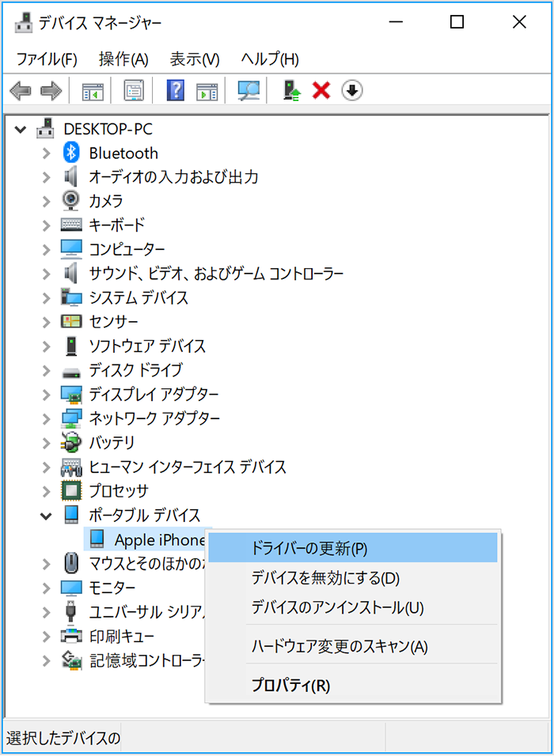Image resolution: width=554 pixels, height=756 pixels.
Task: Expand ヒューマン インターフェイス デバイス category
Action: [x=47, y=467]
